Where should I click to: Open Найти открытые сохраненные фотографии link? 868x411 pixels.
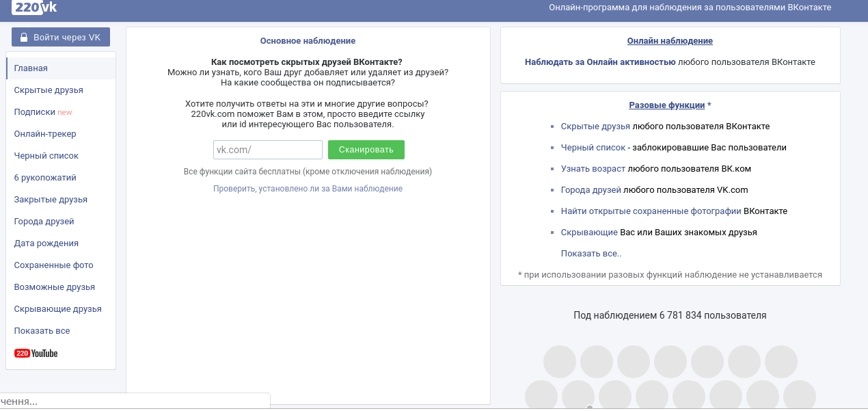(651, 211)
